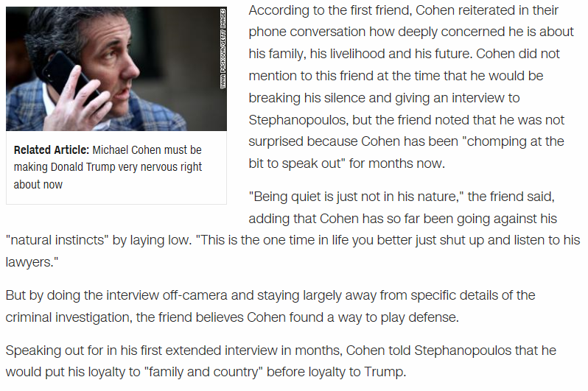Click the blank area below the related article caption
This screenshot has width=588, height=391.
(x=116, y=197)
